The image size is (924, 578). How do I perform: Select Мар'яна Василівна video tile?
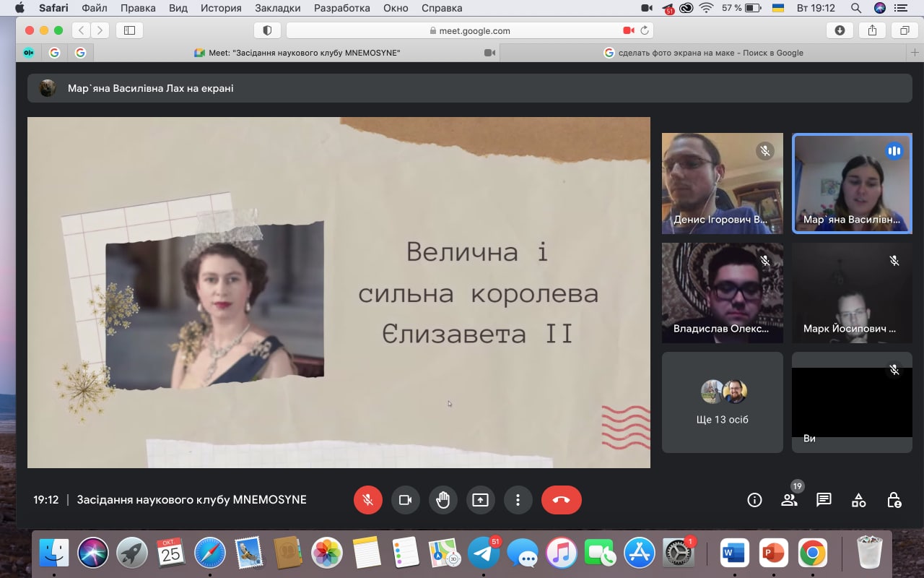point(852,184)
